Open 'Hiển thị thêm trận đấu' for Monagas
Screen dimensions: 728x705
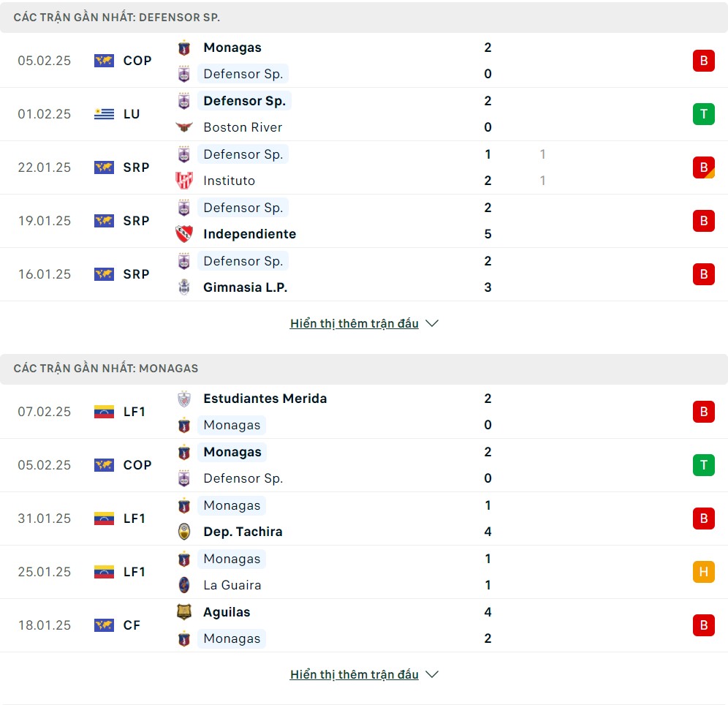click(354, 674)
